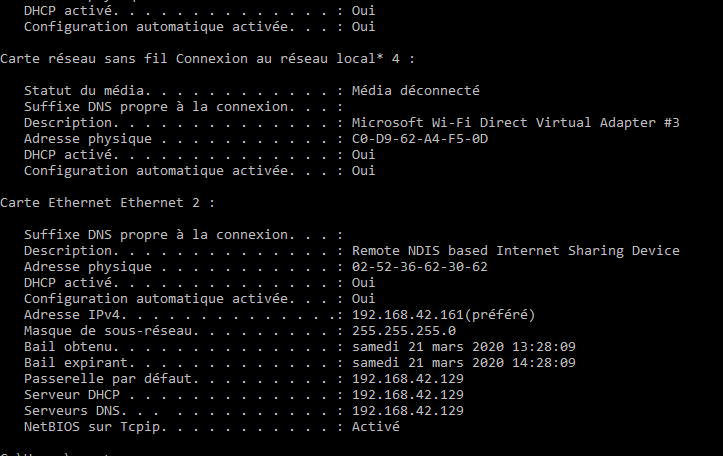Viewport: 723px width, 456px height.
Task: Click the 'Passerelle par défaut' IP value
Action: [408, 379]
